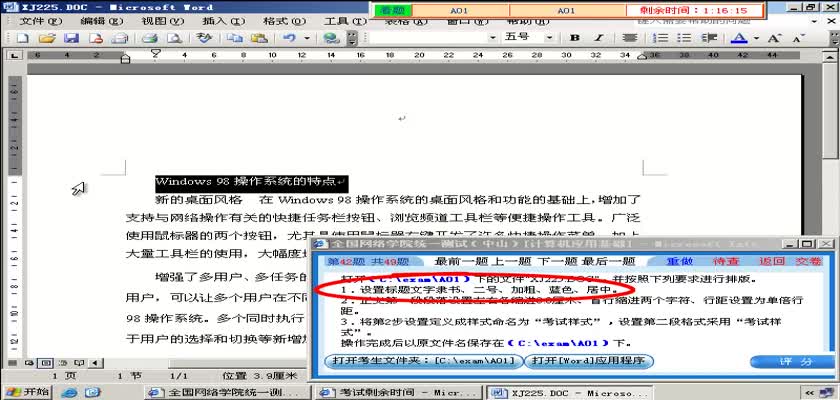Expand Formatting toolbar options at far right
The image size is (840, 400).
coord(834,38)
